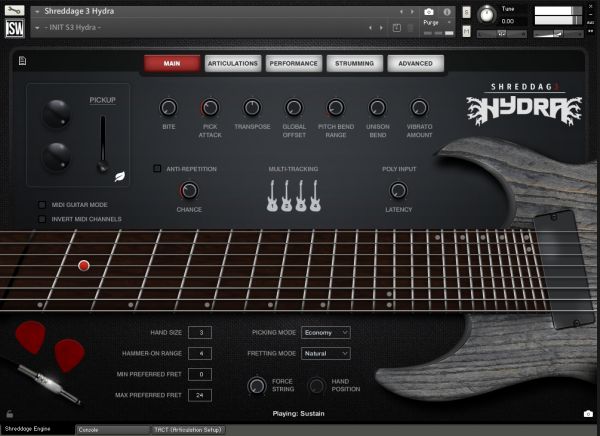Click the Pick Attack knob
Screen dimensions: 600x436
coord(210,108)
